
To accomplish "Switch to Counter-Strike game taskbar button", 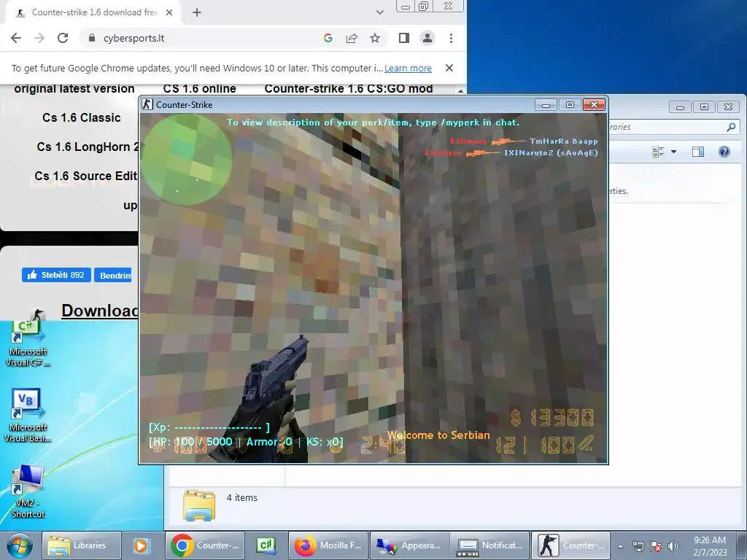I will coord(570,545).
